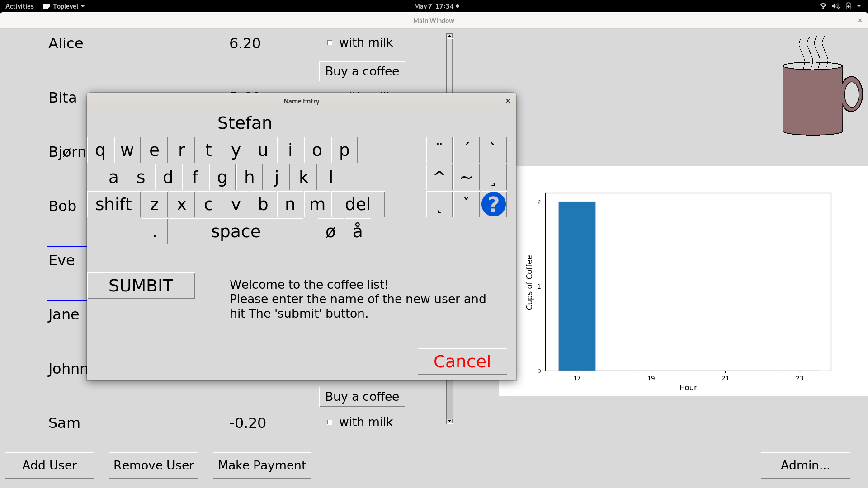
Task: Tap the q key on keyboard
Action: pos(100,150)
